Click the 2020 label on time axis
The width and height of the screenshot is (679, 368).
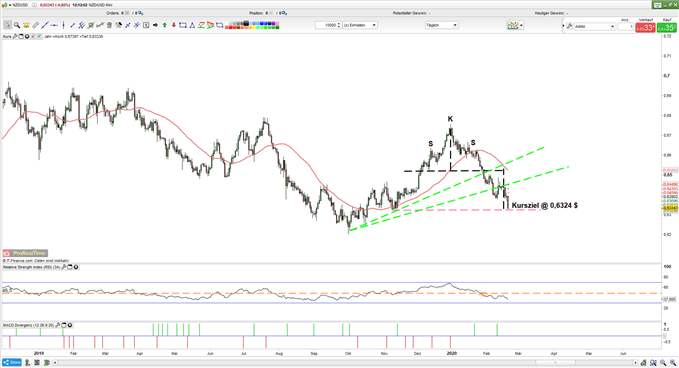coord(451,353)
